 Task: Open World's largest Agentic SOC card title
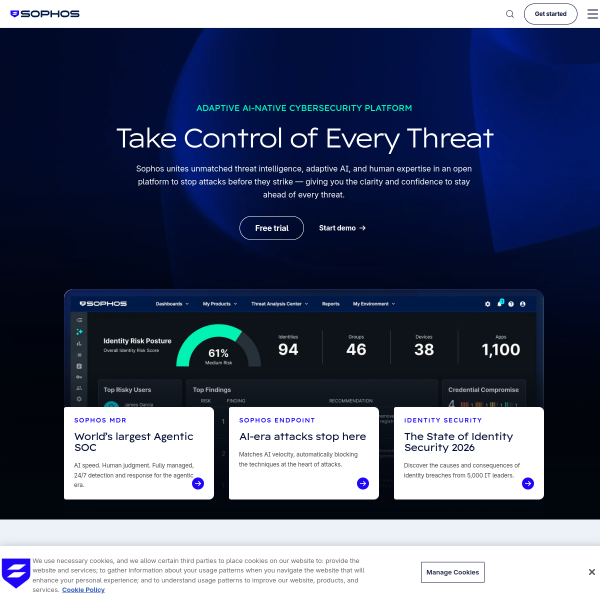[x=134, y=442]
